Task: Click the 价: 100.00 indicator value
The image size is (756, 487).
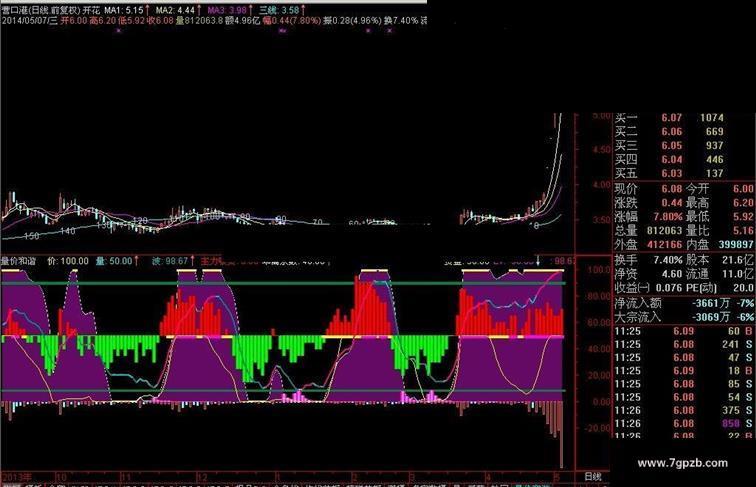Action: pyautogui.click(x=68, y=261)
